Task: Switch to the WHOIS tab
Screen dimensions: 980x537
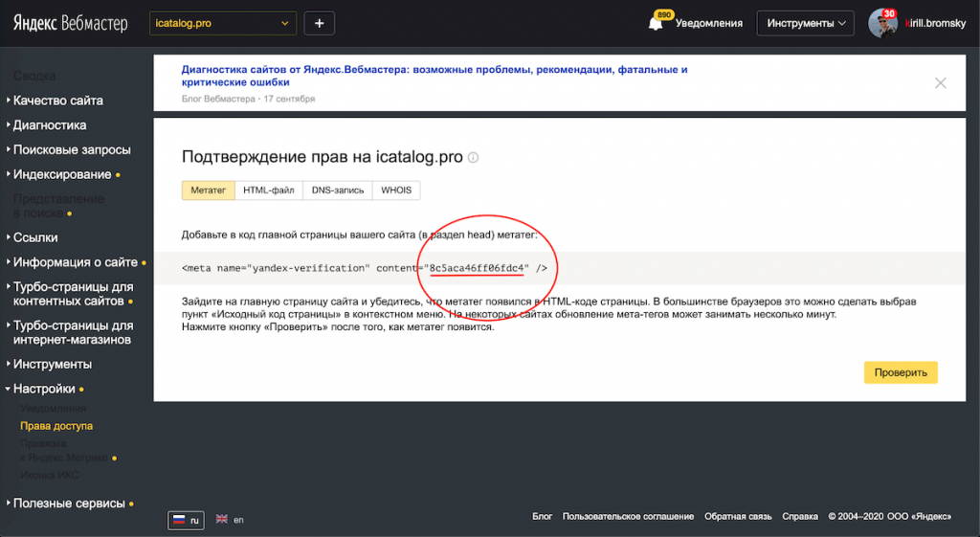Action: click(x=396, y=190)
